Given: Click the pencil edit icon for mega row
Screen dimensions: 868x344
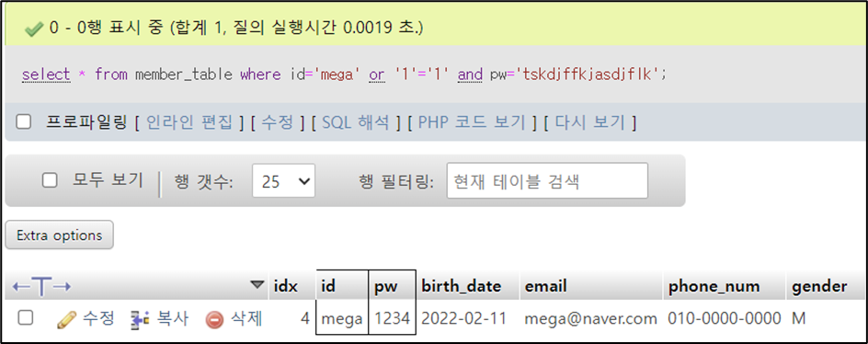Looking at the screenshot, I should point(67,319).
